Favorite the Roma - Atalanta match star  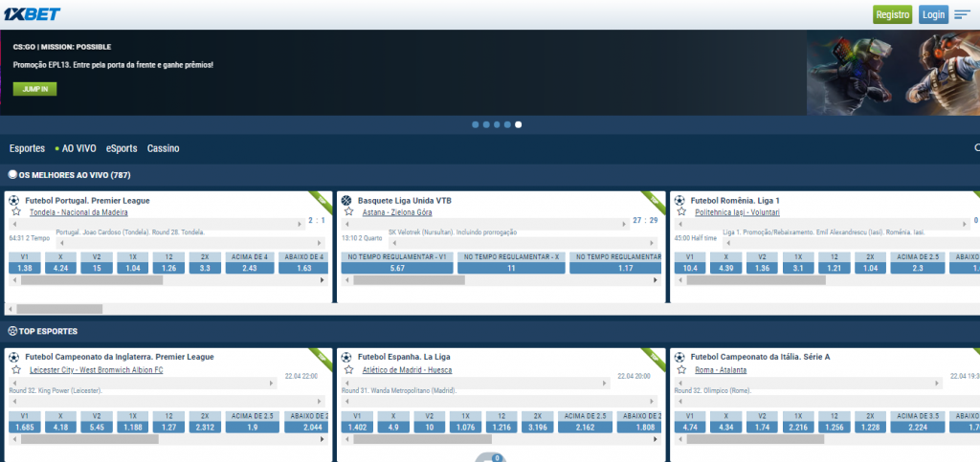pyautogui.click(x=681, y=369)
